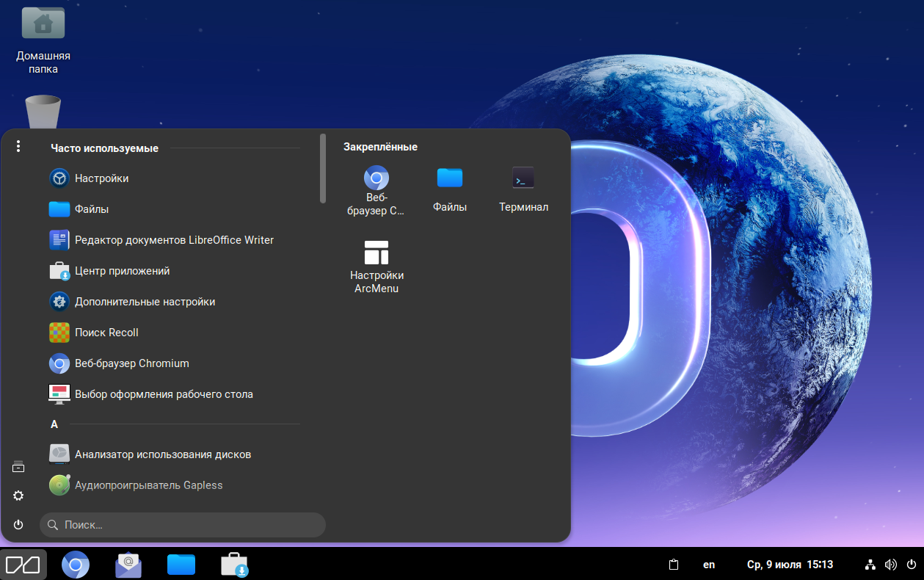The image size is (924, 580).
Task: Launch Анализатор использования дисков
Action: 162,454
